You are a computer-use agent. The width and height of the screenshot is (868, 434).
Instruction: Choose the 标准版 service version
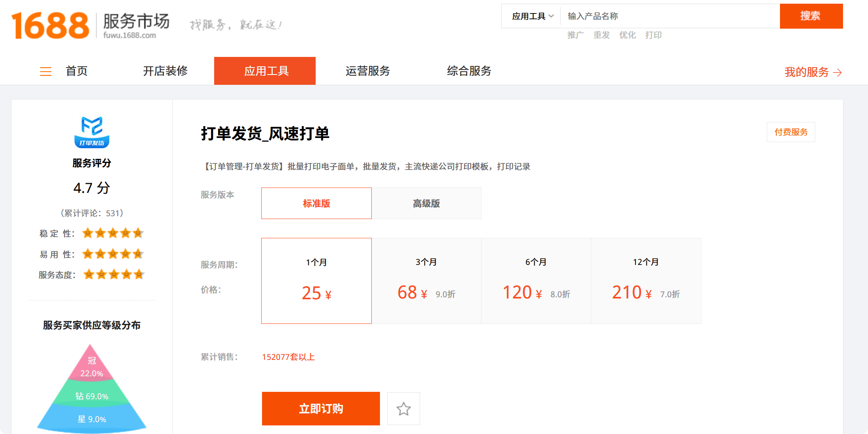pyautogui.click(x=316, y=203)
